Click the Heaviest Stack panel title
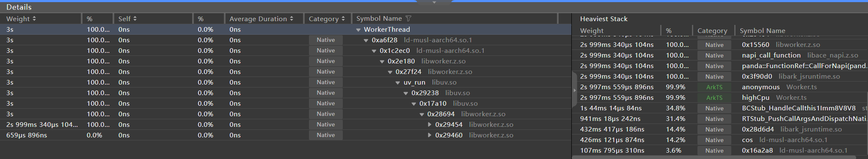This screenshot has width=868, height=159. tap(603, 19)
